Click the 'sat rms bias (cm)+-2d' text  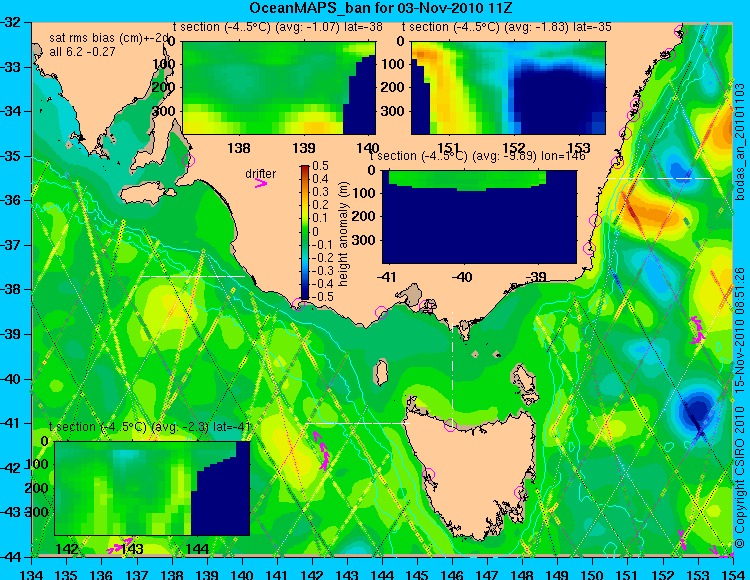tap(109, 38)
